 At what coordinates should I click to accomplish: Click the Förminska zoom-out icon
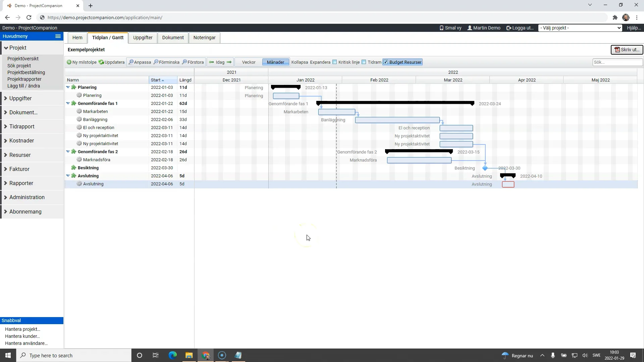[x=156, y=62]
